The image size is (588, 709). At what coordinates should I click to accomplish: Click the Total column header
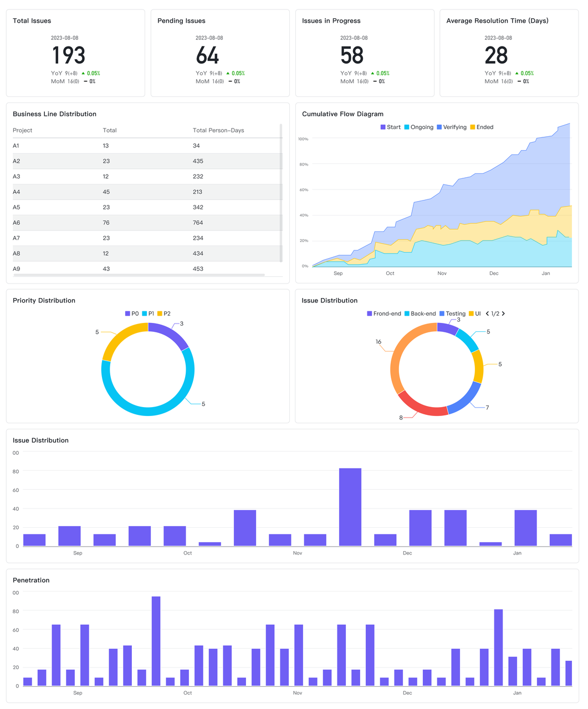pyautogui.click(x=110, y=131)
